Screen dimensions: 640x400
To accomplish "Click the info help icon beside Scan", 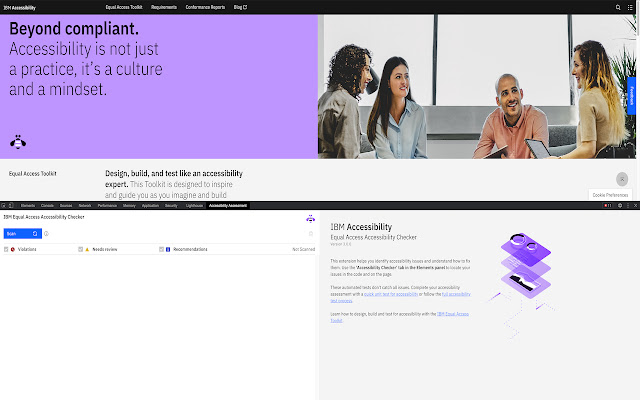I will point(46,233).
